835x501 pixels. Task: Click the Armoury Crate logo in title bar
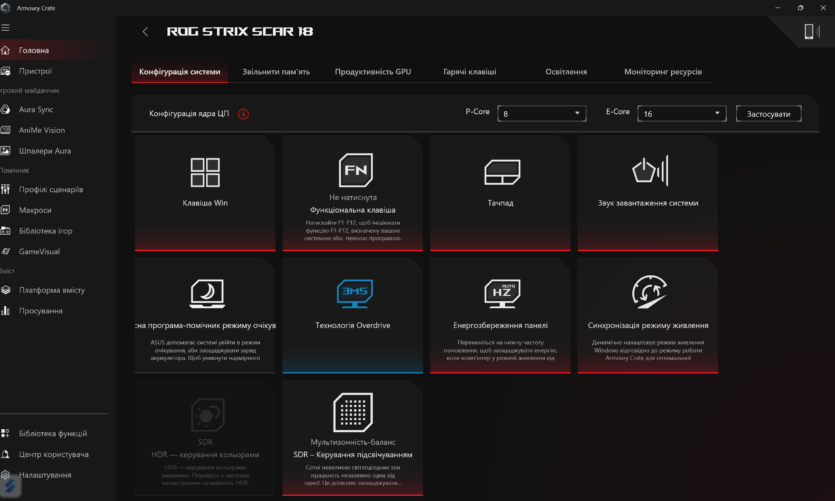tap(5, 7)
